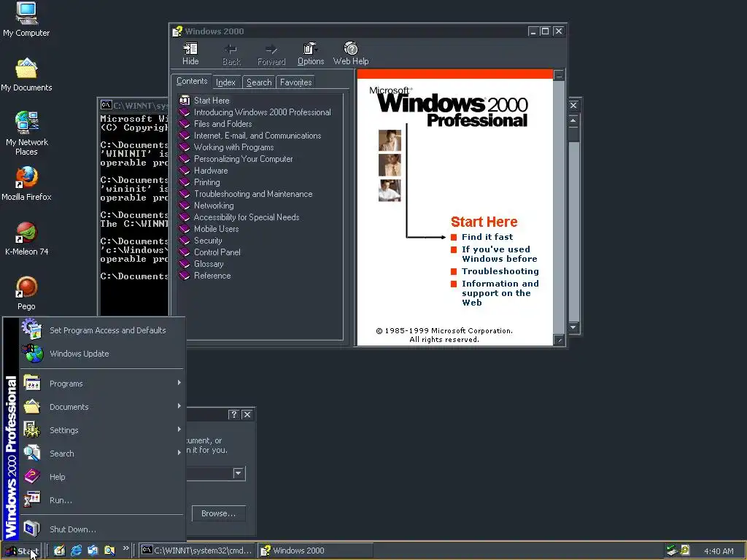Screen dimensions: 747x560
Task: Click the Windows Update globe icon
Action: tap(32, 353)
